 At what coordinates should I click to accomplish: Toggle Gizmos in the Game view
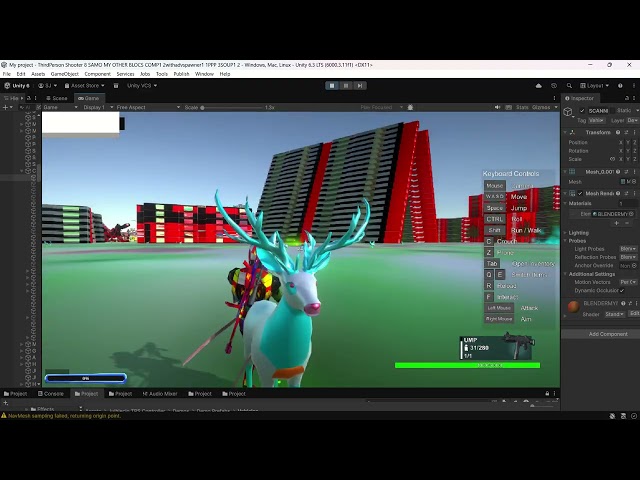point(541,107)
